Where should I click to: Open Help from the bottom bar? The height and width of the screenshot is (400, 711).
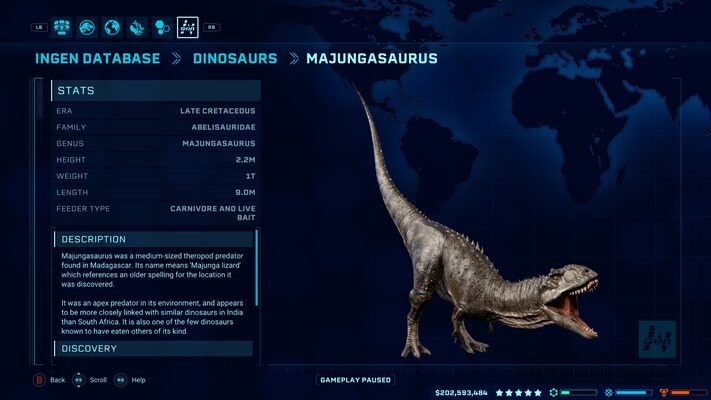point(138,380)
